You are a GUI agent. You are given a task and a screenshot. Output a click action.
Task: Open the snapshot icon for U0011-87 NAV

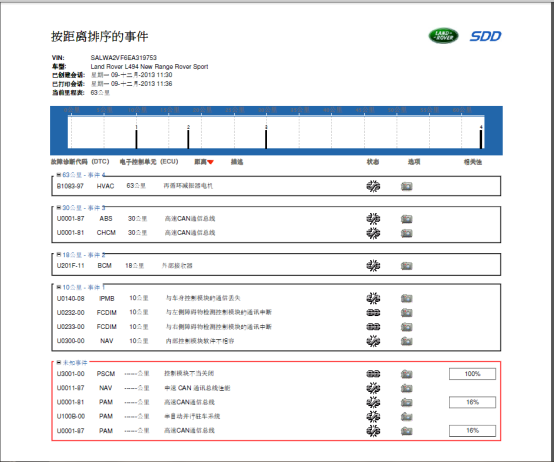[x=407, y=389]
